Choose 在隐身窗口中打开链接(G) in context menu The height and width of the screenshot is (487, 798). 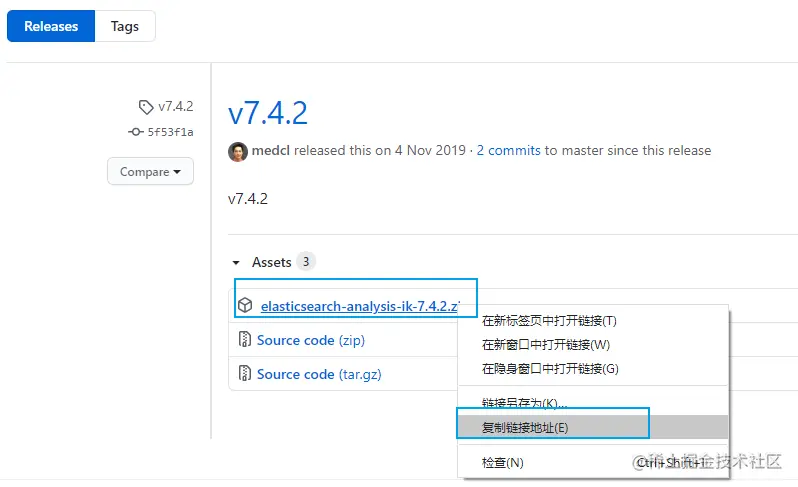593,368
